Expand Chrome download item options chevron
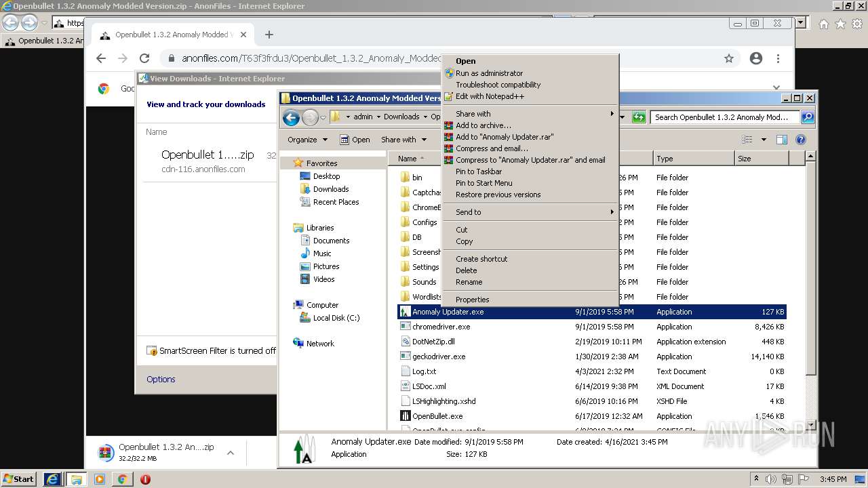 [x=231, y=453]
